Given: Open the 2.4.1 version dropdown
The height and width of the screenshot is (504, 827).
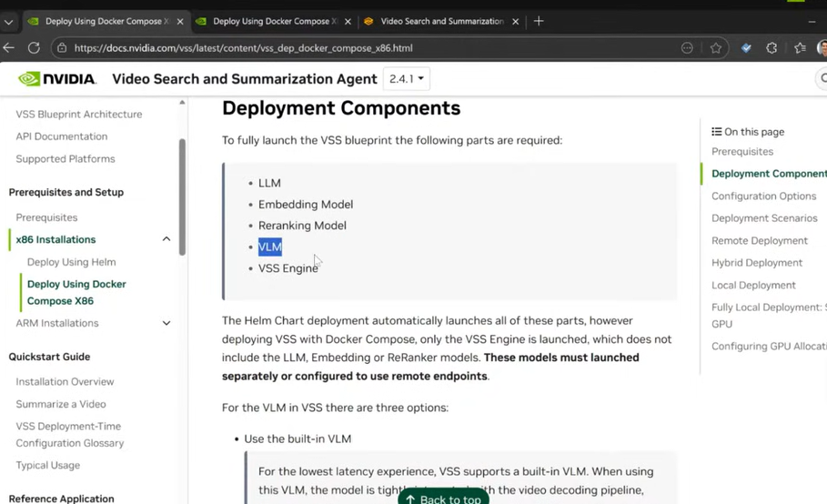Looking at the screenshot, I should point(407,79).
